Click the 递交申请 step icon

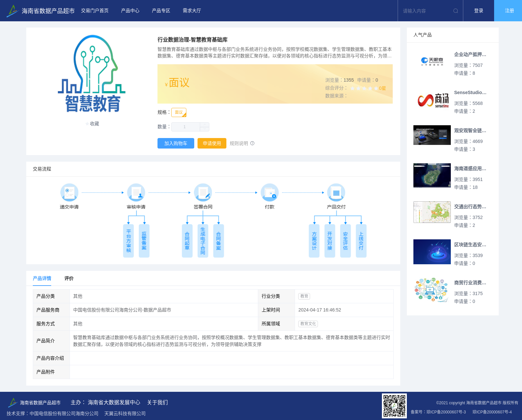point(69,192)
